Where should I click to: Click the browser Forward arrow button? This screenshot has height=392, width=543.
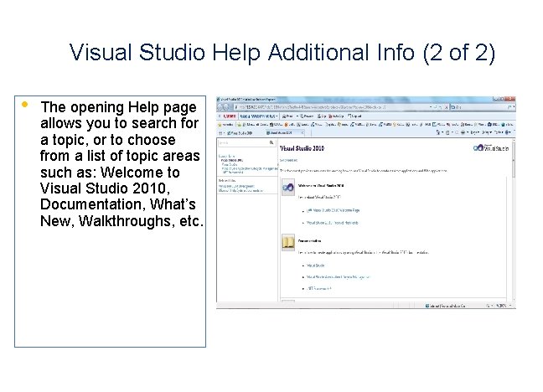click(x=227, y=107)
